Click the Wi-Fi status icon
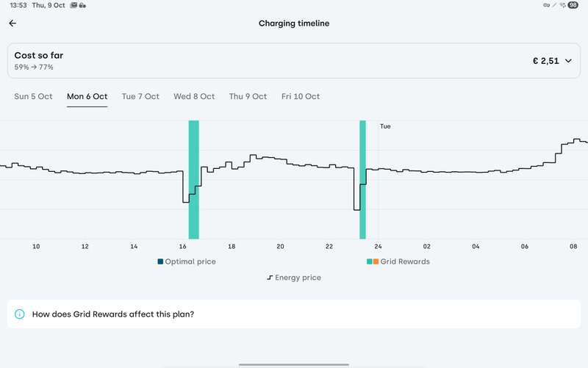The image size is (588, 368). click(x=562, y=5)
